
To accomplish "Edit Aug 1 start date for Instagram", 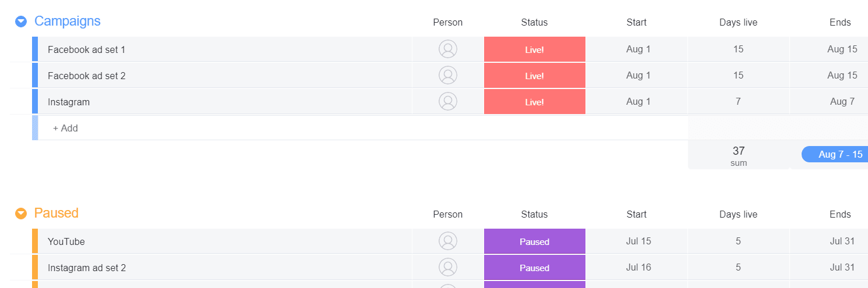I will (638, 102).
